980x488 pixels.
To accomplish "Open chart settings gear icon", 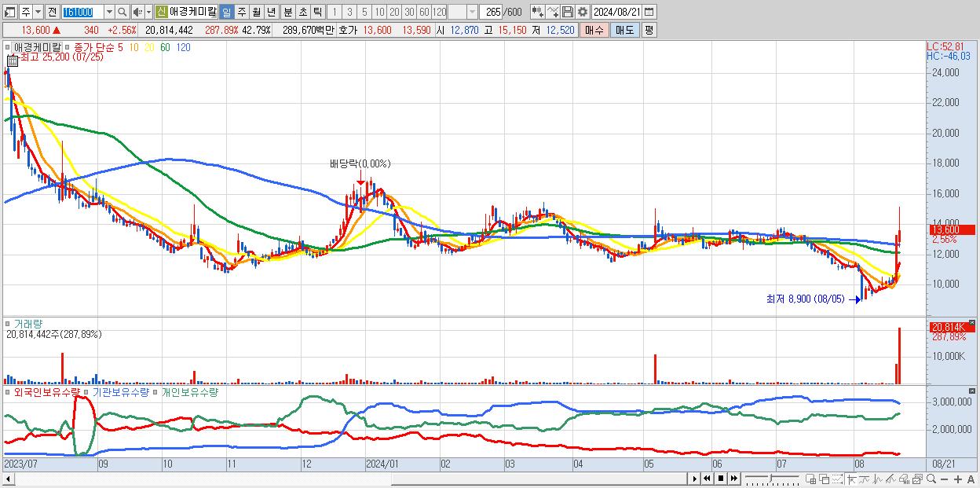I will tap(582, 12).
